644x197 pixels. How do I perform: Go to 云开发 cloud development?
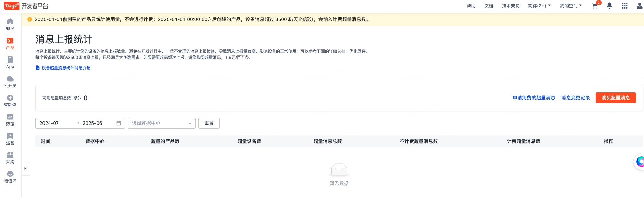[x=10, y=82]
